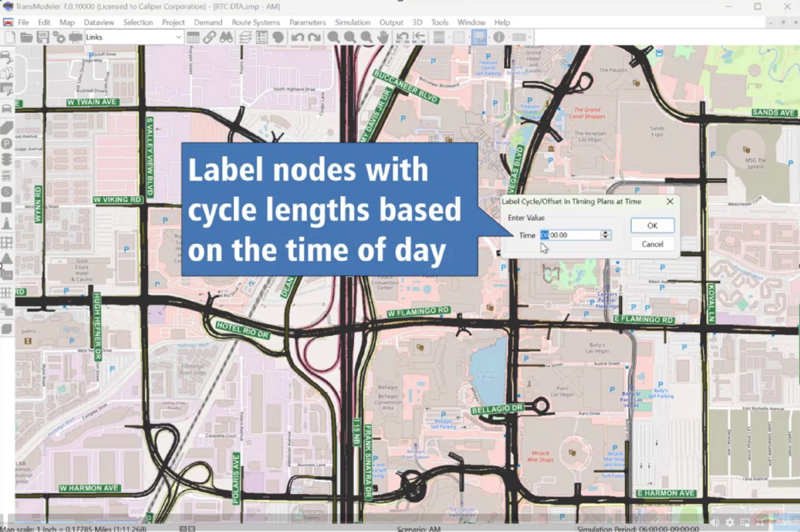Click the highlighted map label tool icon

pos(479,37)
